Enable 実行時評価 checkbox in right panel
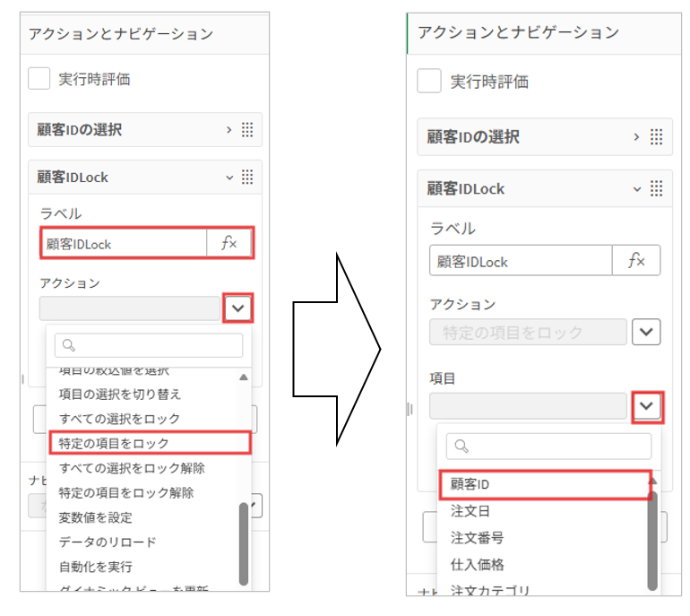The width and height of the screenshot is (690, 616). click(x=429, y=82)
